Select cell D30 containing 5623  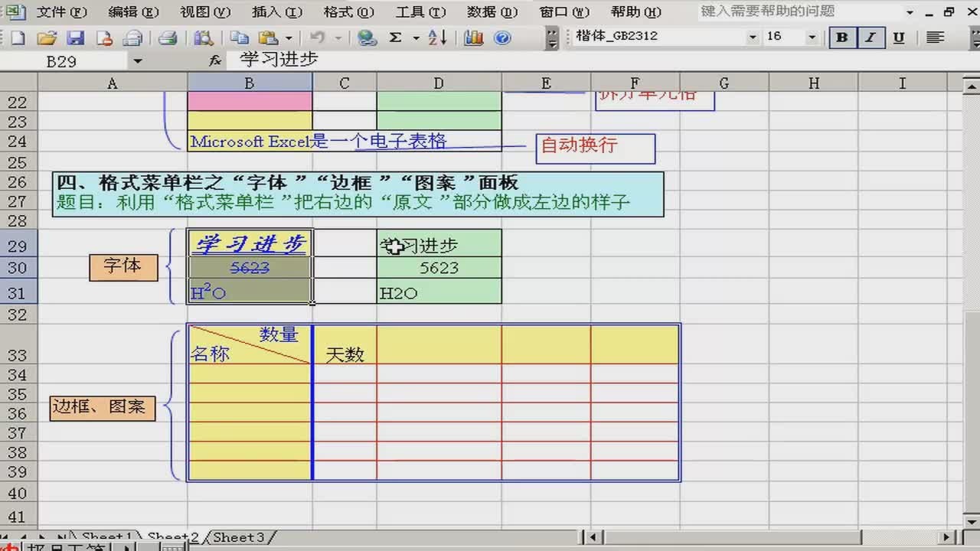(439, 268)
